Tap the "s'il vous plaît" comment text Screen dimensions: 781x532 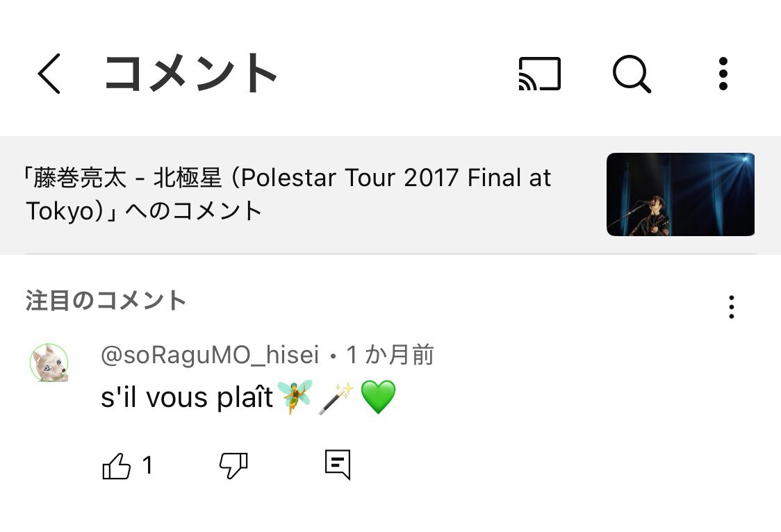pos(187,397)
